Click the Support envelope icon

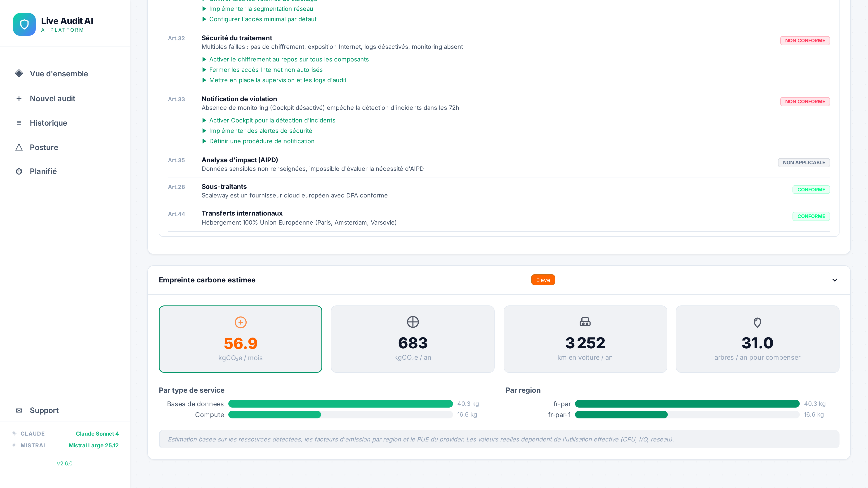(19, 410)
